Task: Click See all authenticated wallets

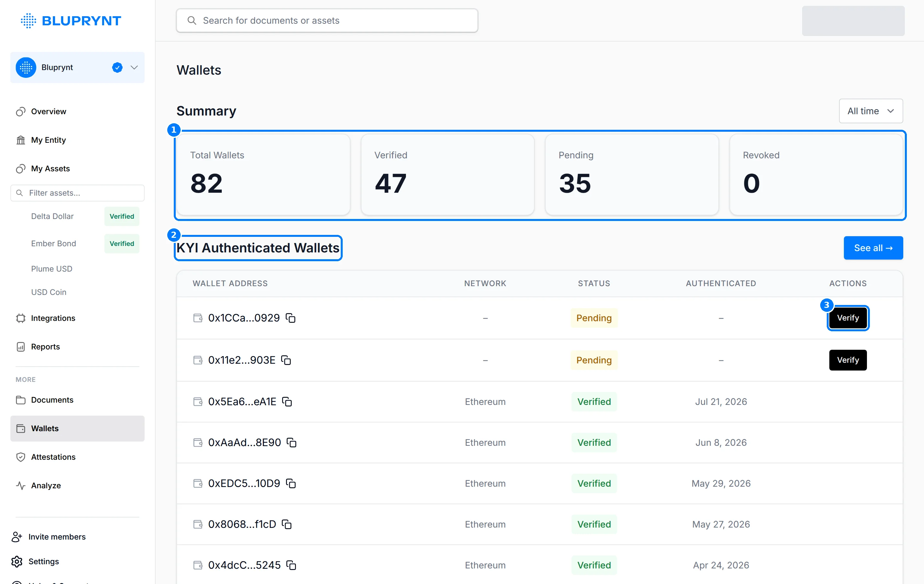Action: point(873,248)
